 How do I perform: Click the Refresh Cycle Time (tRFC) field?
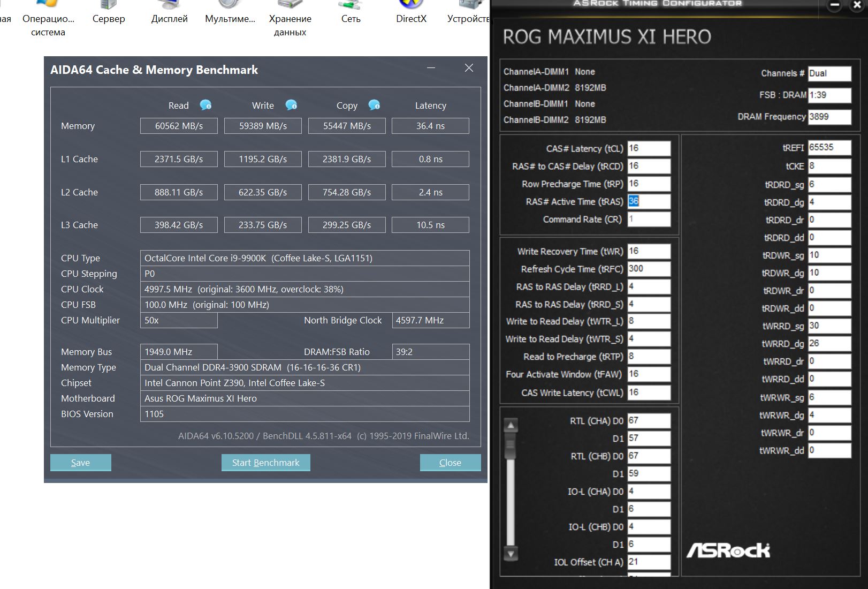[x=649, y=269]
